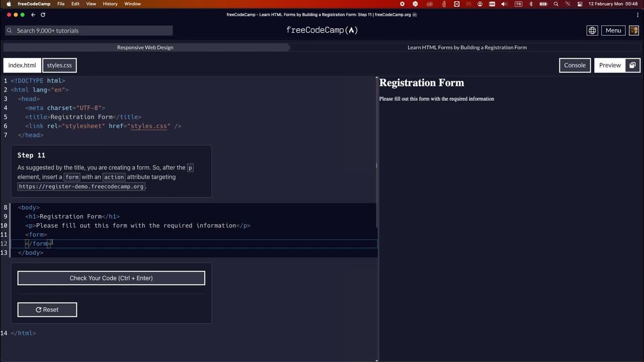This screenshot has width=644, height=362.
Task: Click line 12 closing form tag
Action: 38,243
